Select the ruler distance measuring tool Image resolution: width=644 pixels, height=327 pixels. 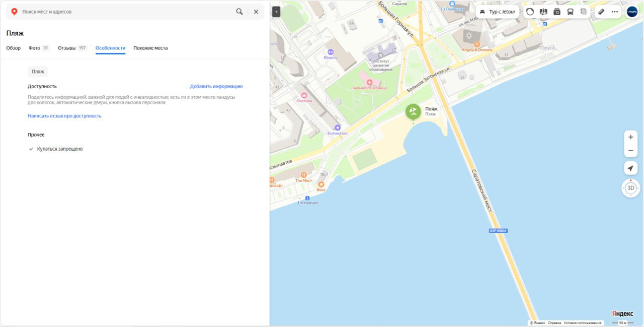point(601,12)
